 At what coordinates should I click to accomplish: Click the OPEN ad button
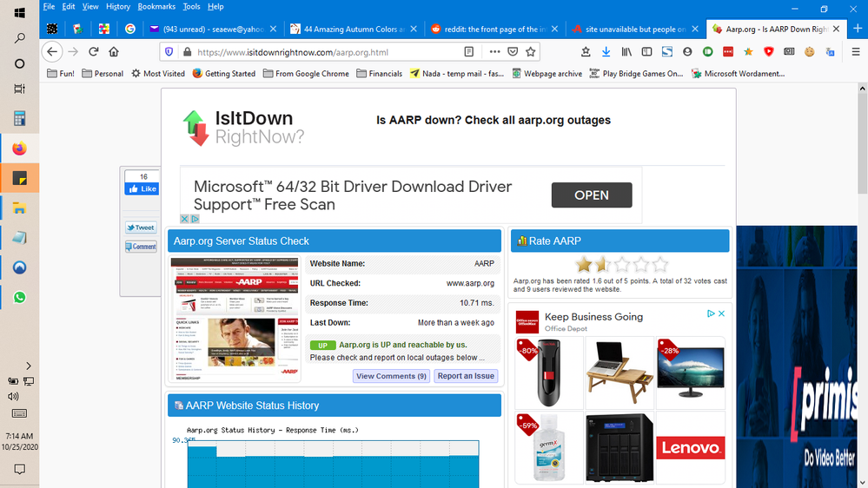[x=591, y=195]
